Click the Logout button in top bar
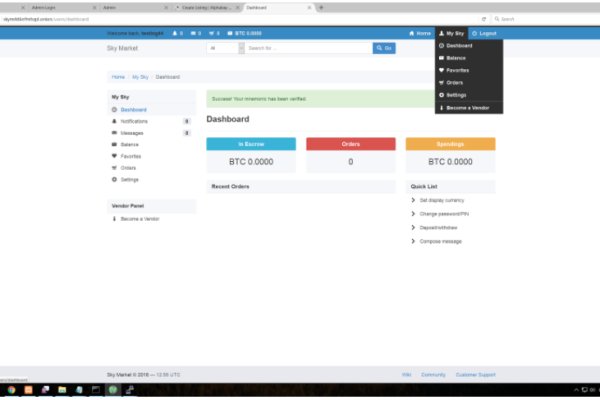 (x=482, y=33)
